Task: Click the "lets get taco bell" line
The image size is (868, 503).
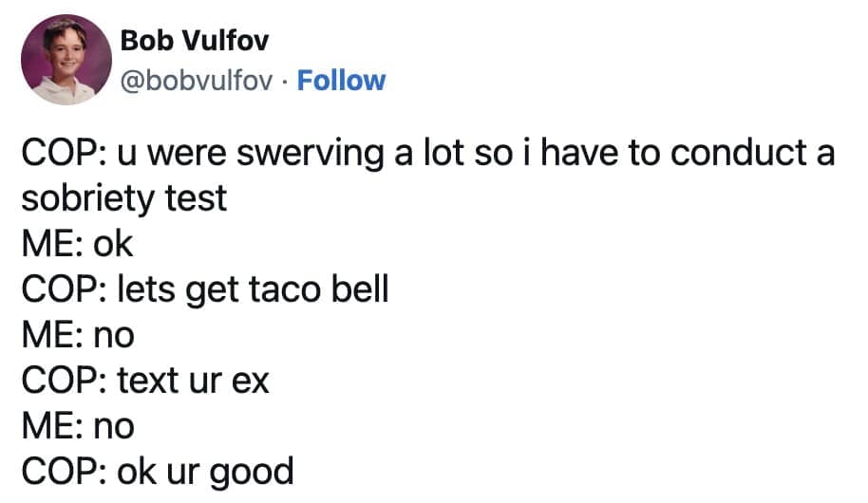Action: click(x=204, y=289)
